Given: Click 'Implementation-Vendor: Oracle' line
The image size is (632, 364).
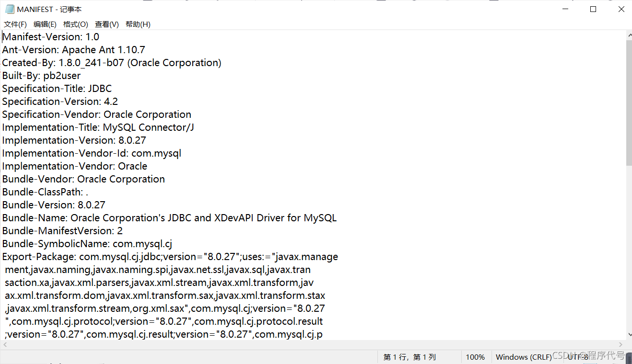Looking at the screenshot, I should point(75,166).
